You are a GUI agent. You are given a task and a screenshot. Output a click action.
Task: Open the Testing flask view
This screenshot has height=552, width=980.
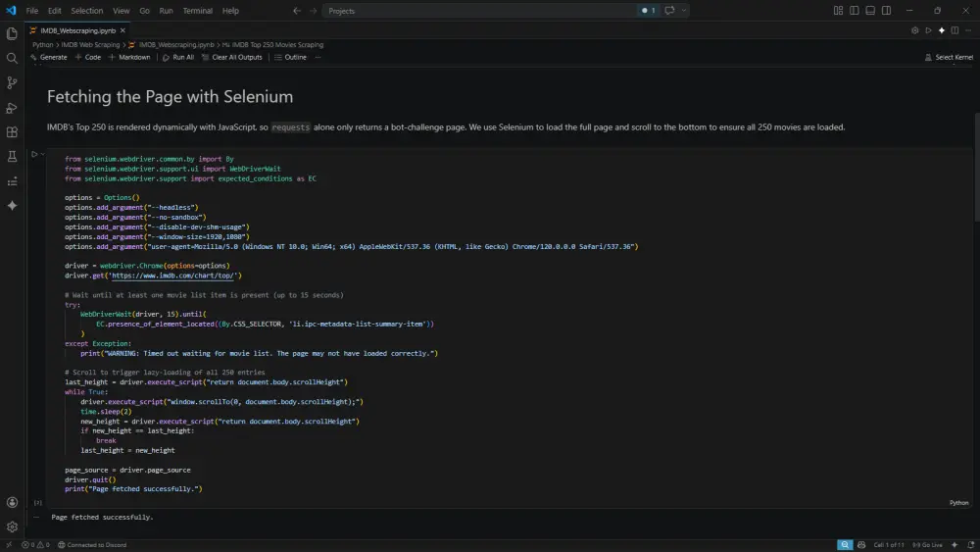[12, 156]
